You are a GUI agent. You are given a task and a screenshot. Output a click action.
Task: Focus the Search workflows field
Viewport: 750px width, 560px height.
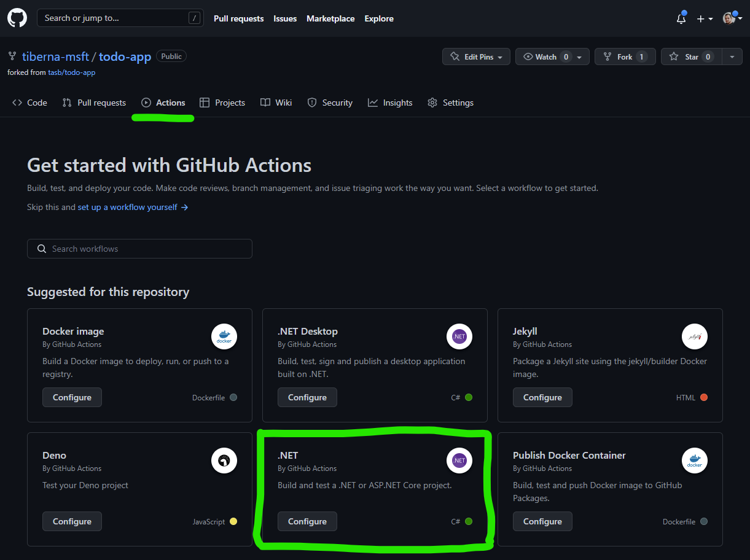point(139,249)
